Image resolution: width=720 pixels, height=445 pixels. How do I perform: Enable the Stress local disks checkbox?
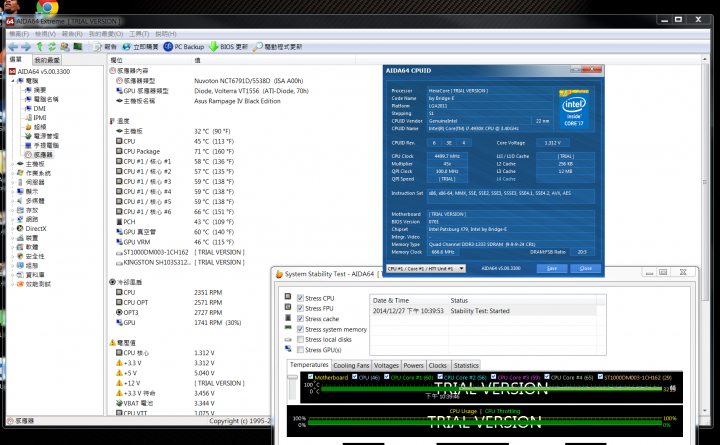point(300,339)
